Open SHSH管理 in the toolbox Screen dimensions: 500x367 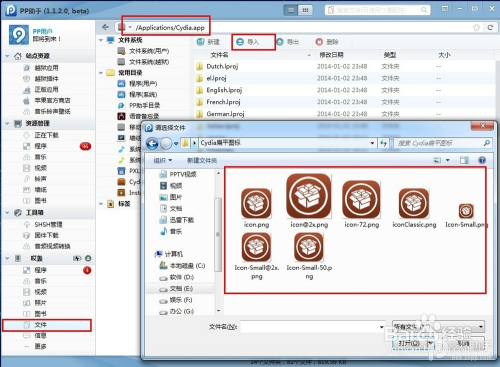pos(48,225)
